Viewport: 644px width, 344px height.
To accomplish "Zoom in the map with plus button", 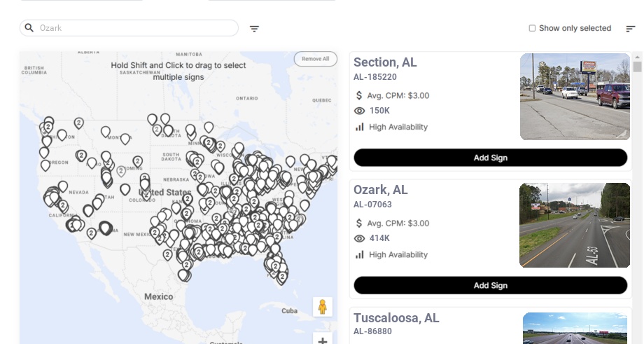I will point(323,340).
